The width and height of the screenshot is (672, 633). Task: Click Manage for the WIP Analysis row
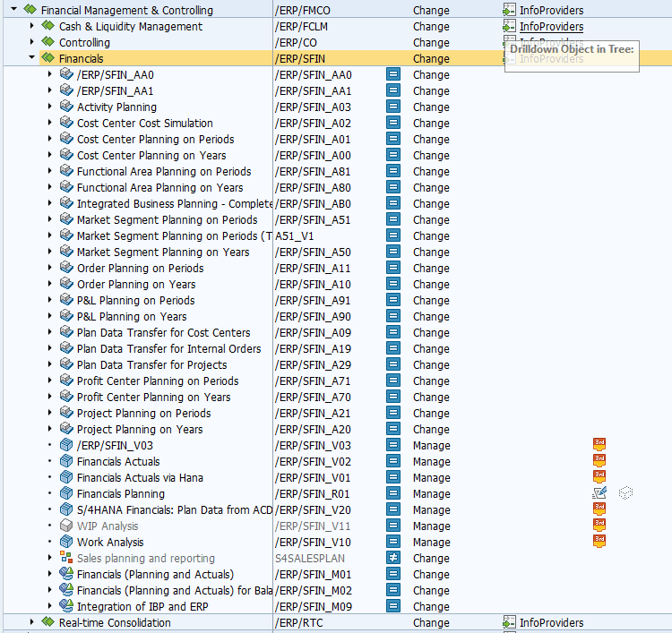432,526
